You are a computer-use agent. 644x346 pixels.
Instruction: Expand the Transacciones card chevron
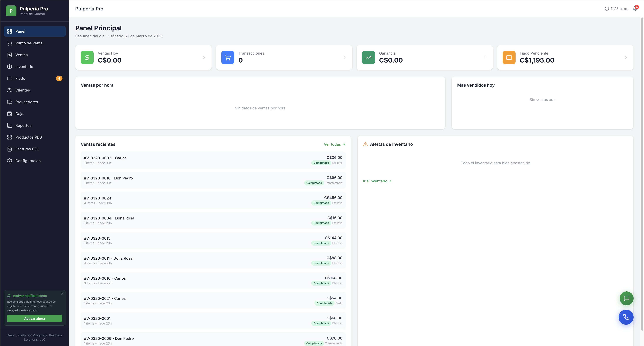click(x=344, y=58)
